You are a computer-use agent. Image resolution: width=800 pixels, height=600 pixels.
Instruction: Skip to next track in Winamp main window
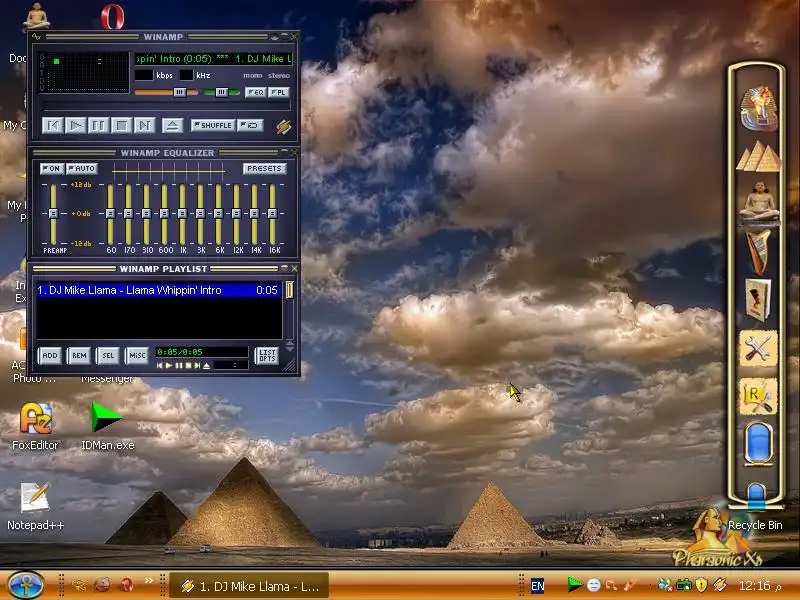tap(144, 125)
